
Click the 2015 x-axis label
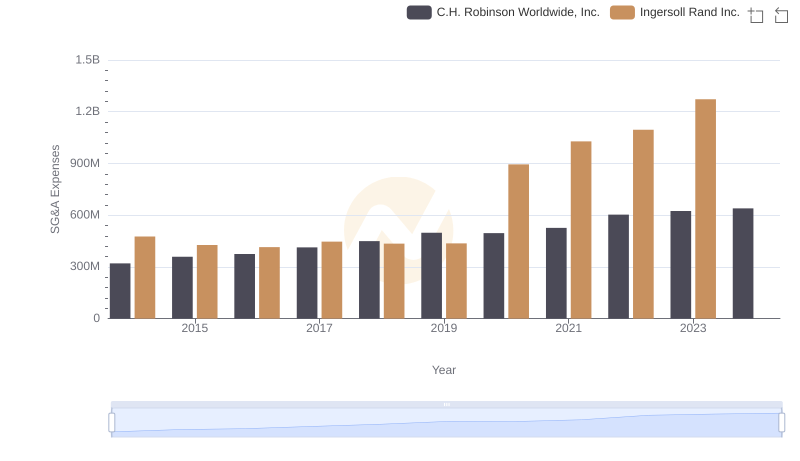(x=194, y=328)
